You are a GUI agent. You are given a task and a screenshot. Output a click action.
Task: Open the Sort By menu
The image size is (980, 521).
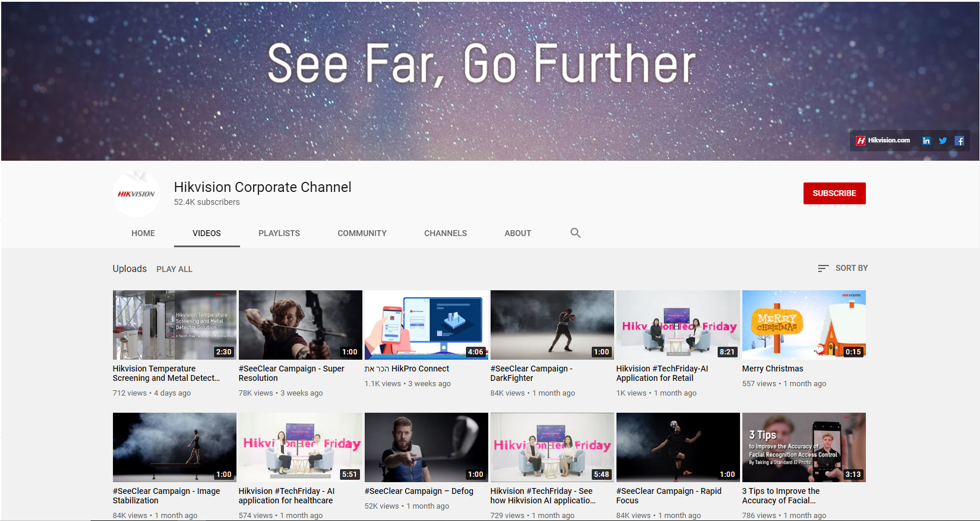click(842, 268)
